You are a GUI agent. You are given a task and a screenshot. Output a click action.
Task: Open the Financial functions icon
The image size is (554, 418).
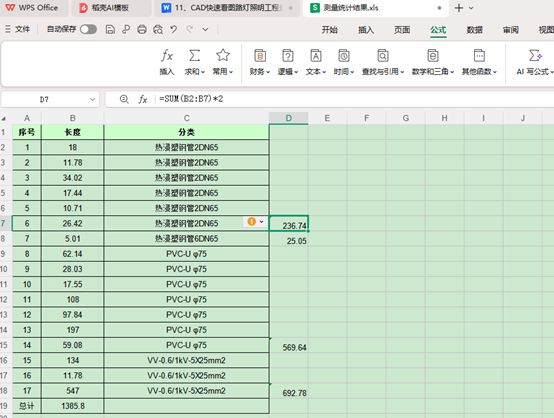tap(260, 56)
